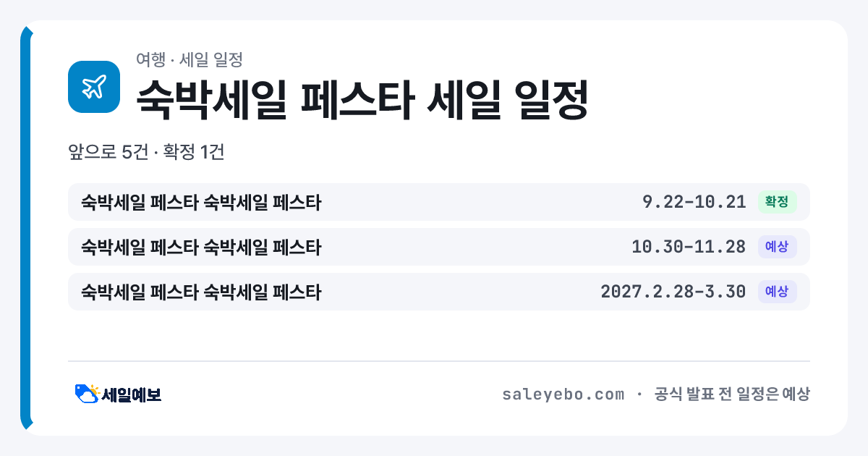Click the divider line above the footer
The image size is (868, 456).
click(438, 360)
